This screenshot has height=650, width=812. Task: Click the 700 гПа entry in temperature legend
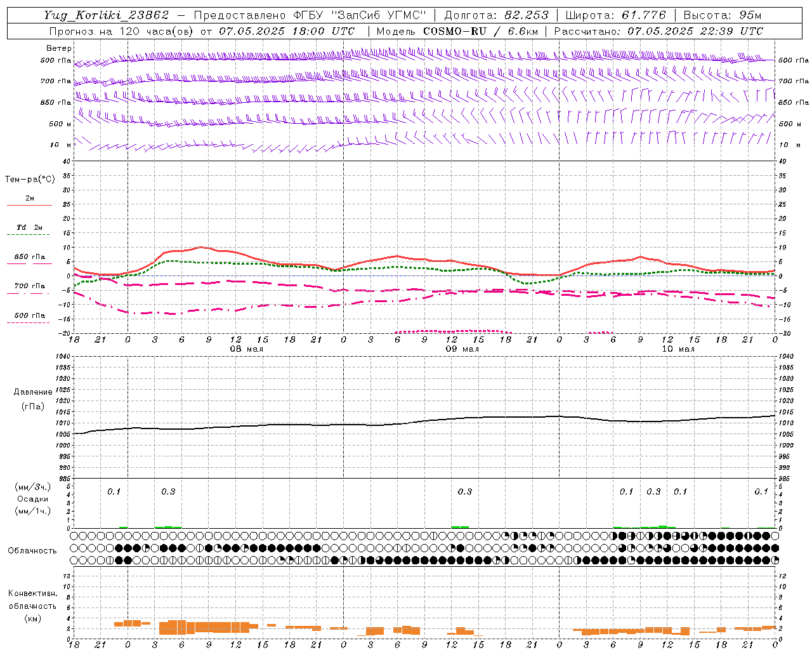[x=30, y=286]
